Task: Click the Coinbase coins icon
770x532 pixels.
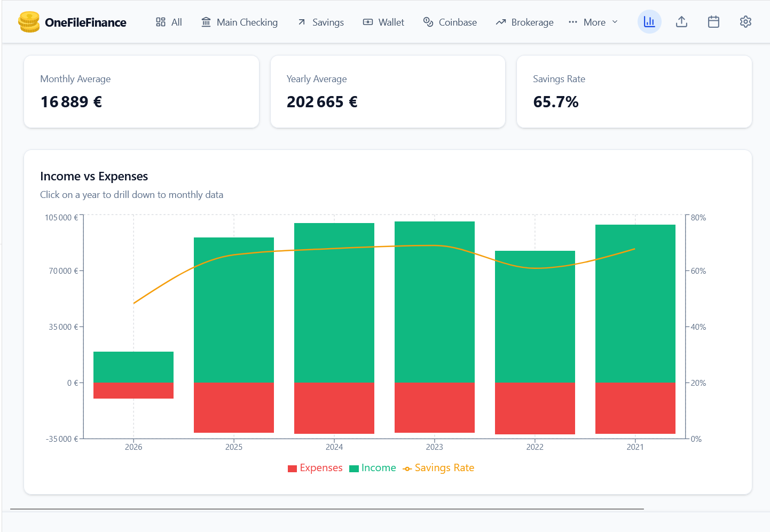Action: (x=427, y=22)
